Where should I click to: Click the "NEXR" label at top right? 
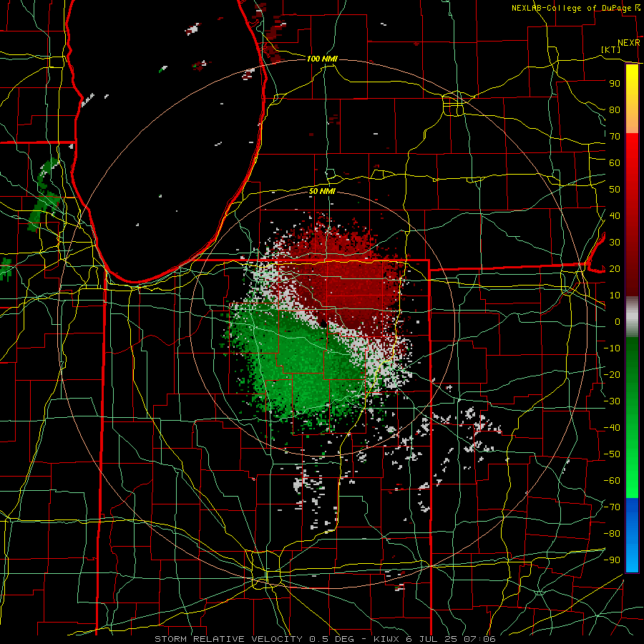click(628, 43)
